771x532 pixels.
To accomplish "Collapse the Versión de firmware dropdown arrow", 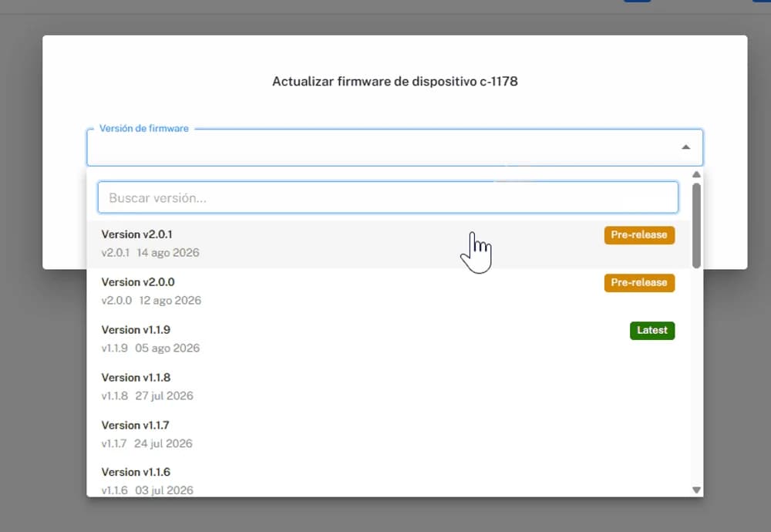I will pyautogui.click(x=685, y=147).
